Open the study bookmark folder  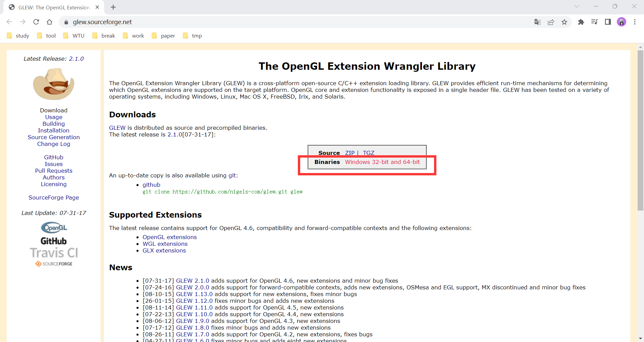click(x=18, y=36)
